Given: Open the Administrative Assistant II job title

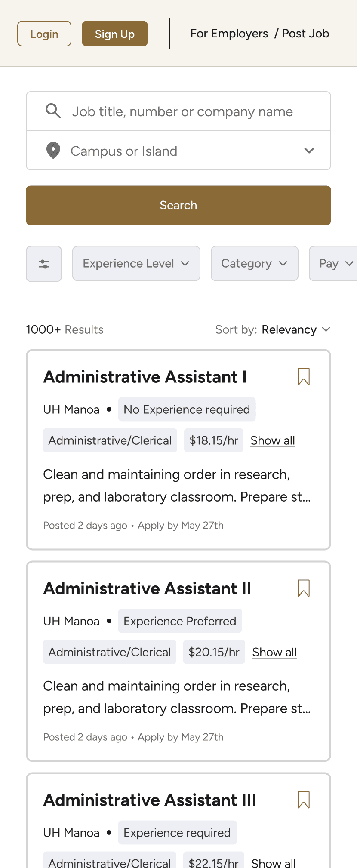Looking at the screenshot, I should click(147, 588).
